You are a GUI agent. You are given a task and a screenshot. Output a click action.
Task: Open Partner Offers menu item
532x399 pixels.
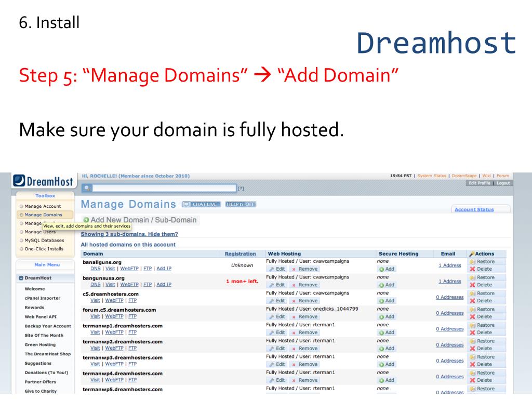click(x=40, y=382)
